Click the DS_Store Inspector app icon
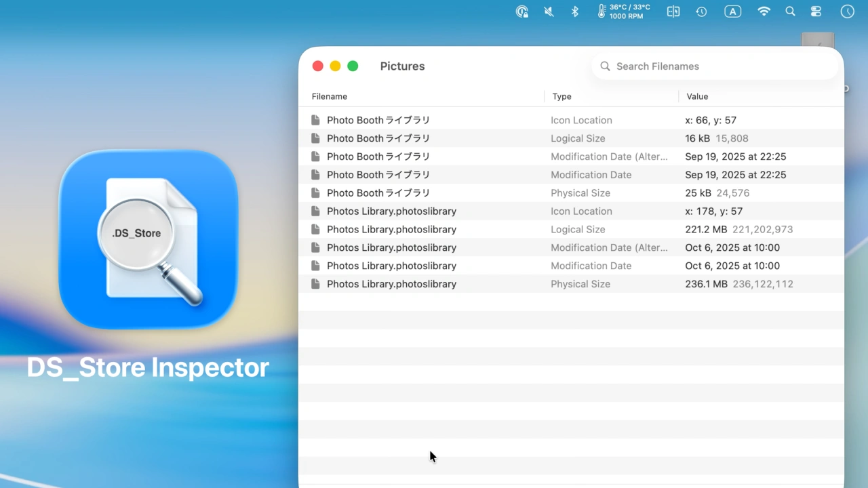 [x=148, y=239]
